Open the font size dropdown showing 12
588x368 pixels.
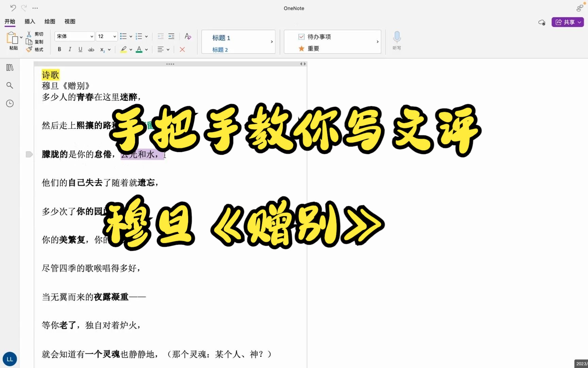click(x=107, y=36)
